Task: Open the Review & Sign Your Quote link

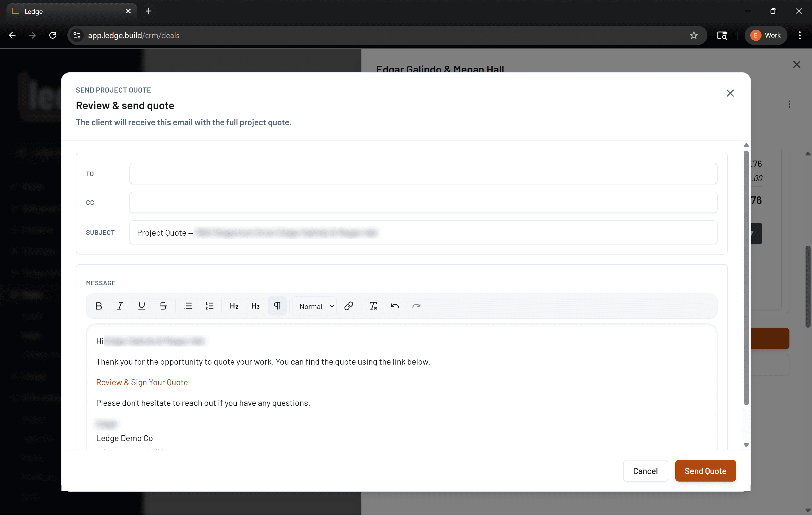Action: pyautogui.click(x=142, y=382)
